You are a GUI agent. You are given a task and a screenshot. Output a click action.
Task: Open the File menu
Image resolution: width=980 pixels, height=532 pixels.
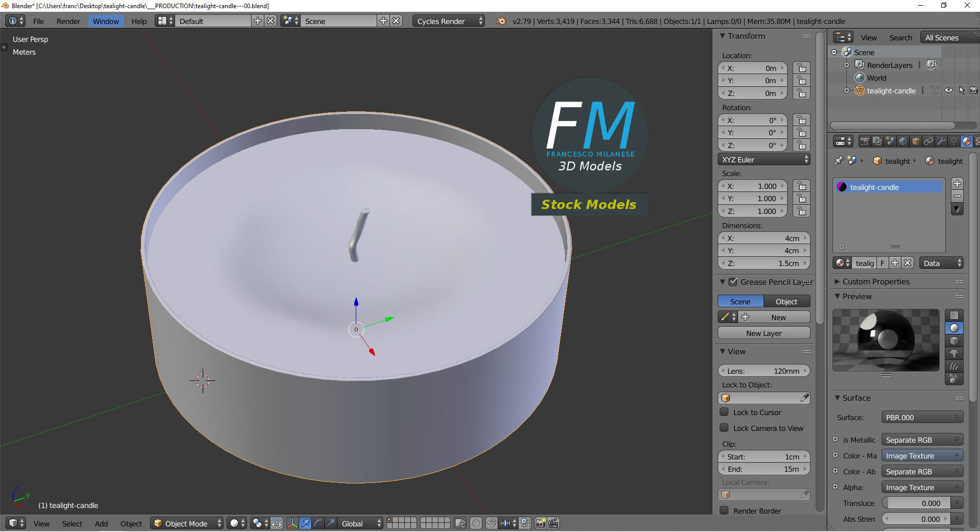tap(38, 21)
